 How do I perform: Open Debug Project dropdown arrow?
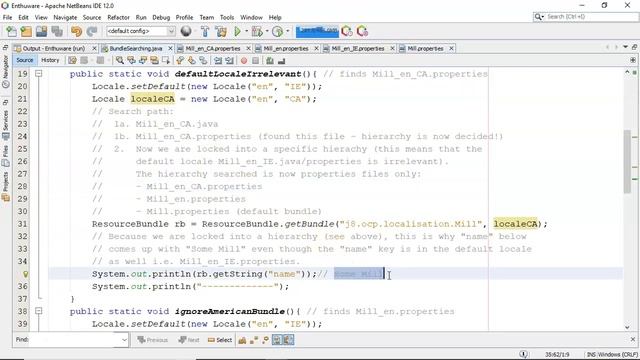click(x=267, y=31)
